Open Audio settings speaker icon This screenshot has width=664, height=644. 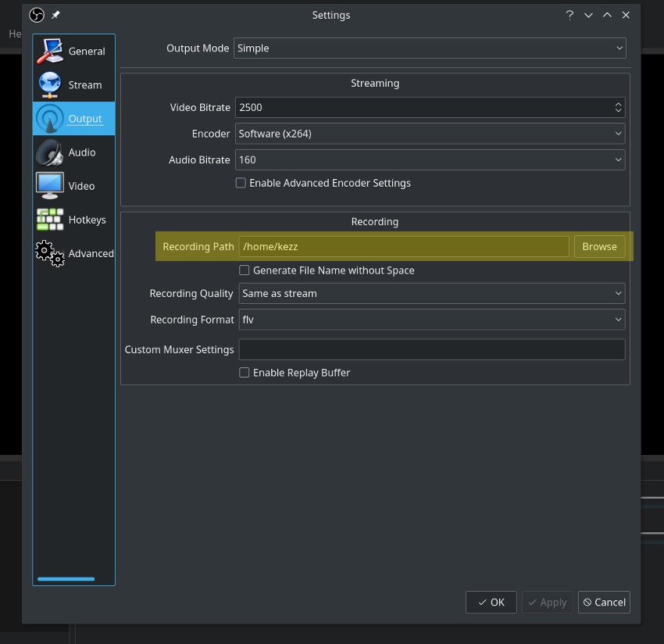(x=49, y=152)
